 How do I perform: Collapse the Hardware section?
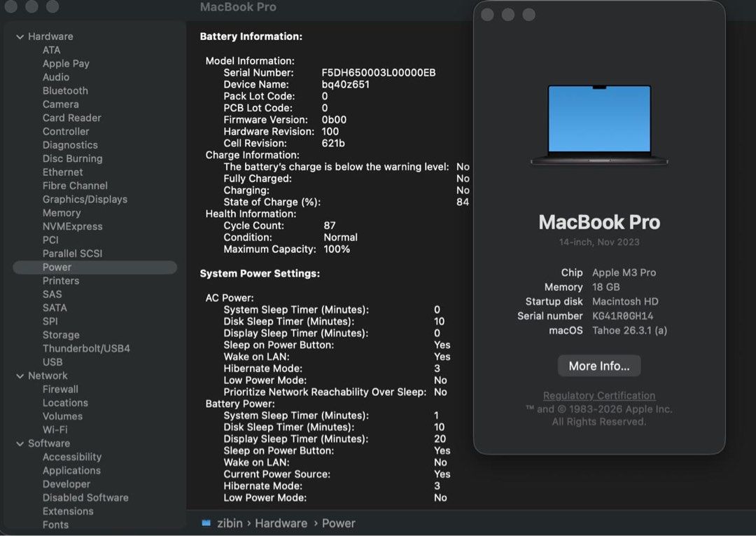tap(20, 36)
